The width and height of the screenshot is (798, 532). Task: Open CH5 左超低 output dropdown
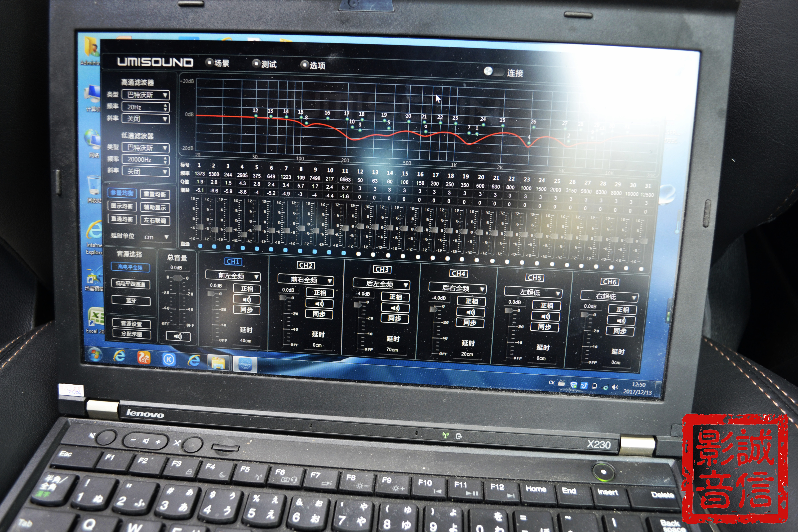(533, 292)
